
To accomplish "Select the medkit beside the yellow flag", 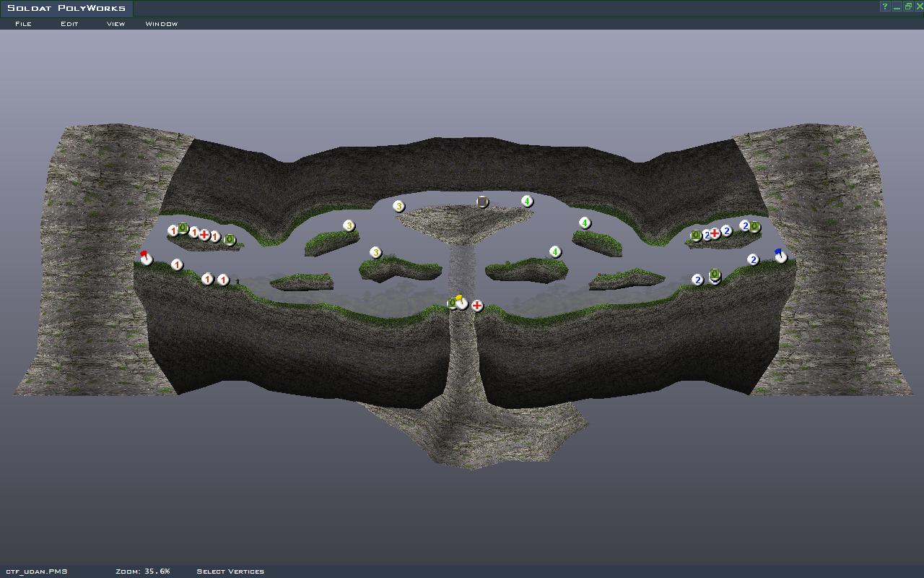I will click(477, 306).
